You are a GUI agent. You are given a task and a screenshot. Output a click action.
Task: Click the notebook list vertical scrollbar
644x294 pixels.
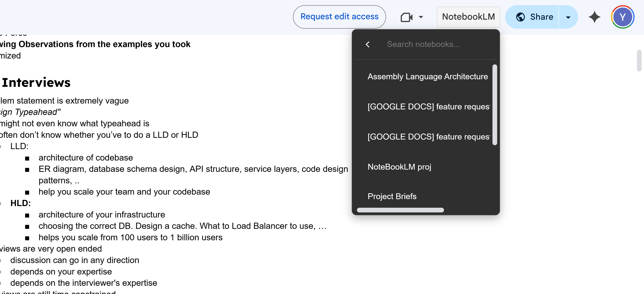click(x=494, y=105)
